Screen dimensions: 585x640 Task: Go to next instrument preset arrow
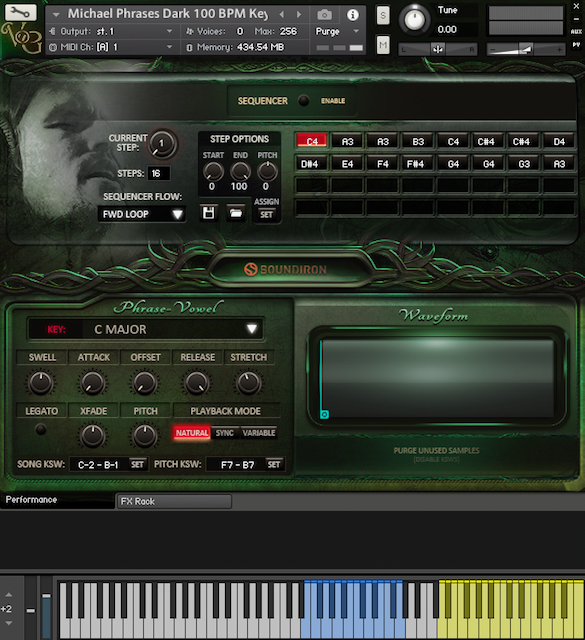[x=299, y=15]
